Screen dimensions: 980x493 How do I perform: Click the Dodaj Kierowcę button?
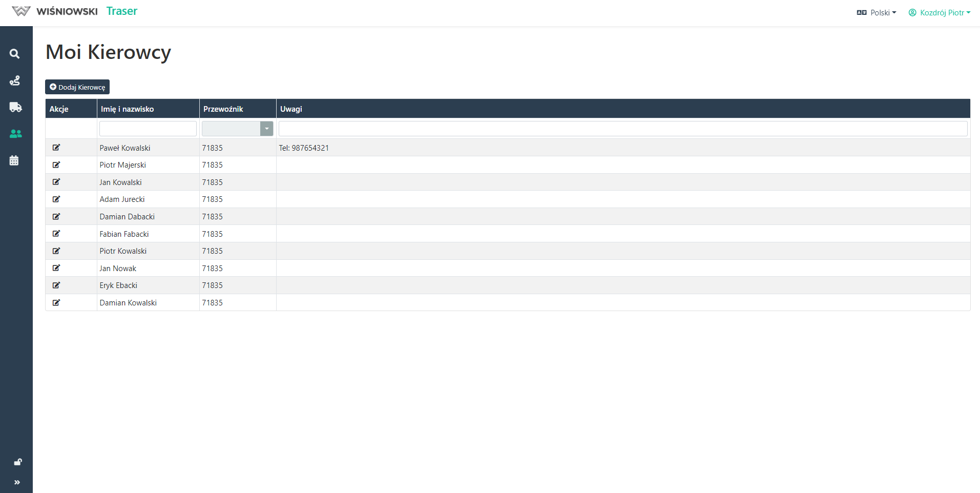click(77, 87)
